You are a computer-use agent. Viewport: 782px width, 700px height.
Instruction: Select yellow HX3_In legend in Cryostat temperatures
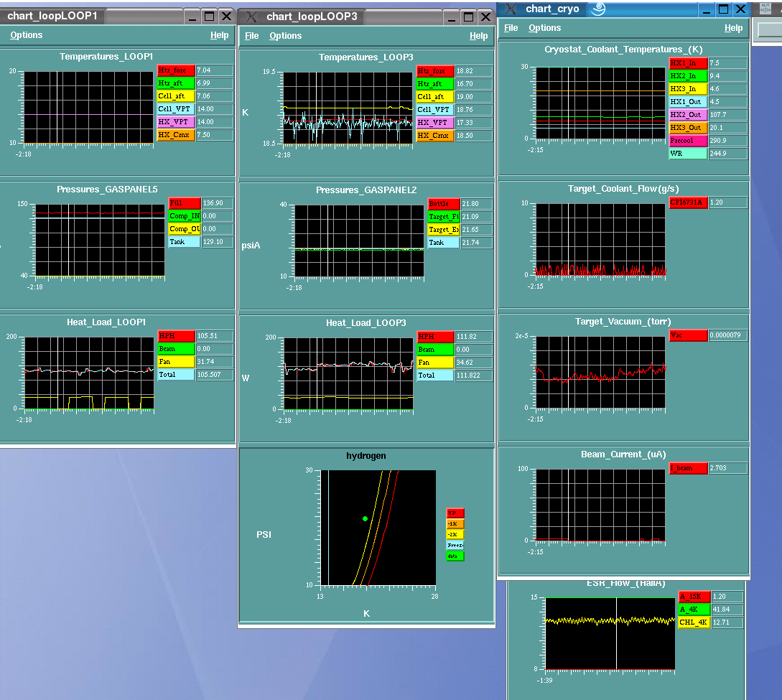point(688,89)
